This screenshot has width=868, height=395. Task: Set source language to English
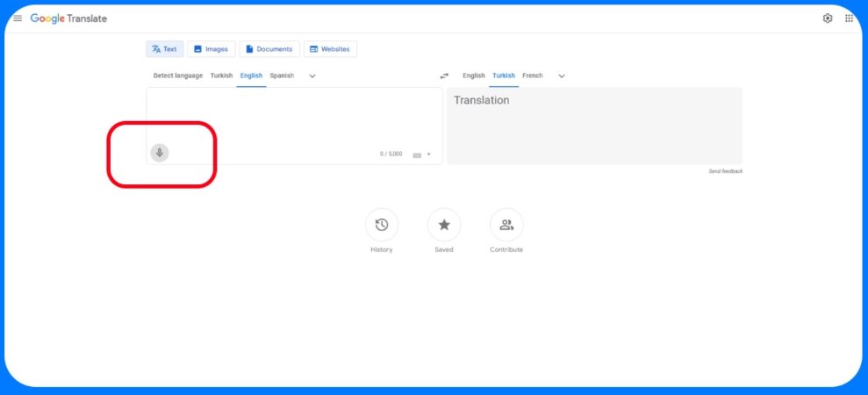click(251, 75)
